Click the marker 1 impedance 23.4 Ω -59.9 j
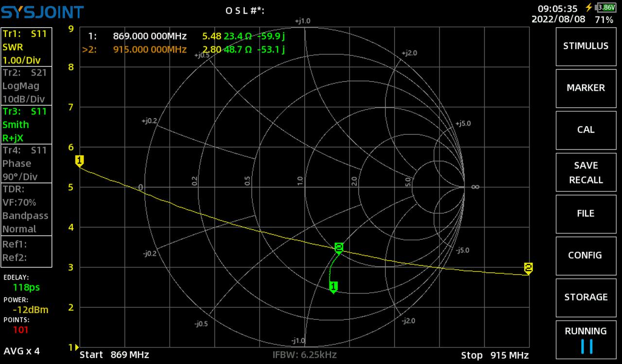The image size is (622, 364). 254,36
